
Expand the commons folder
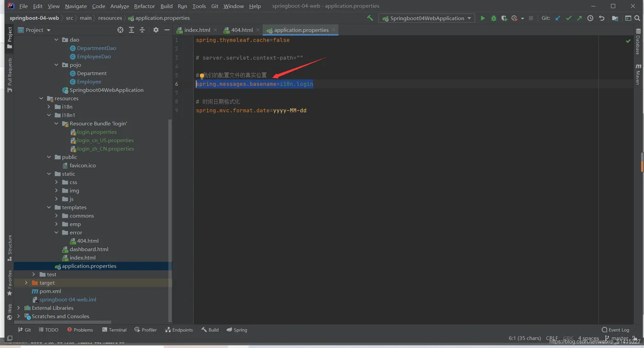pyautogui.click(x=57, y=216)
